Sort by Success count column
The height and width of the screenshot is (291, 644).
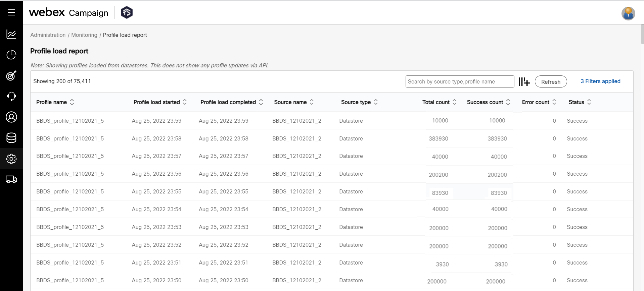pyautogui.click(x=508, y=102)
